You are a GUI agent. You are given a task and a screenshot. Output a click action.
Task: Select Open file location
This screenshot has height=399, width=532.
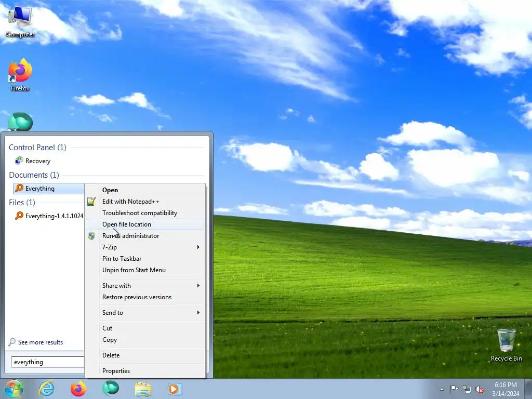(x=145, y=224)
